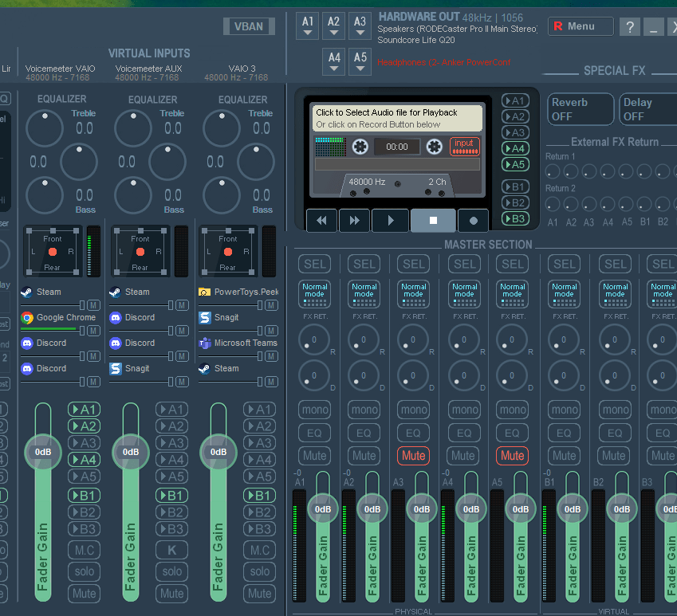Open A5 hardware output device dropdown
This screenshot has width=677, height=616.
pyautogui.click(x=360, y=61)
